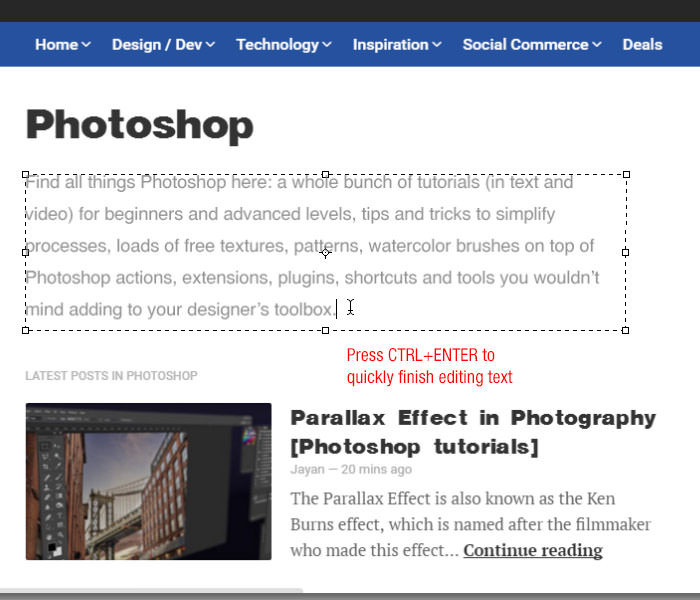Click the bottom-middle transform handle of text box
This screenshot has width=700, height=600.
pos(325,330)
